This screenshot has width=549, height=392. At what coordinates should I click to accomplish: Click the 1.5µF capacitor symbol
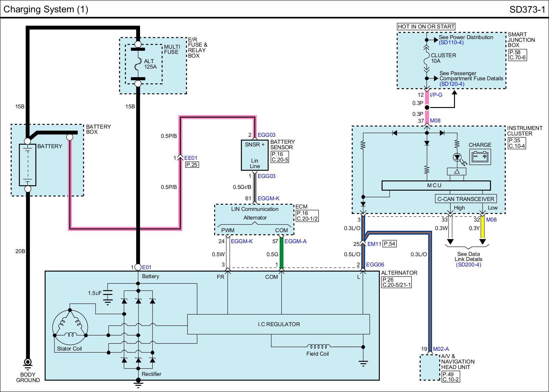click(108, 294)
